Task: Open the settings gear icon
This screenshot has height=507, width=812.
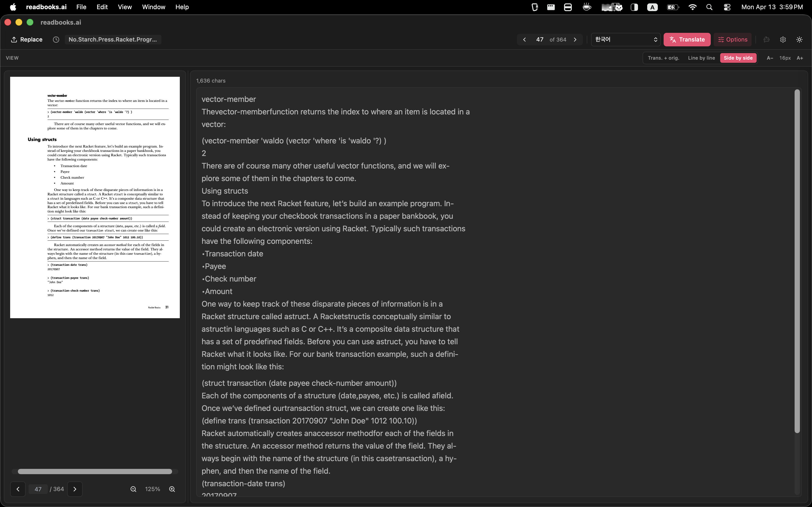Action: tap(783, 40)
